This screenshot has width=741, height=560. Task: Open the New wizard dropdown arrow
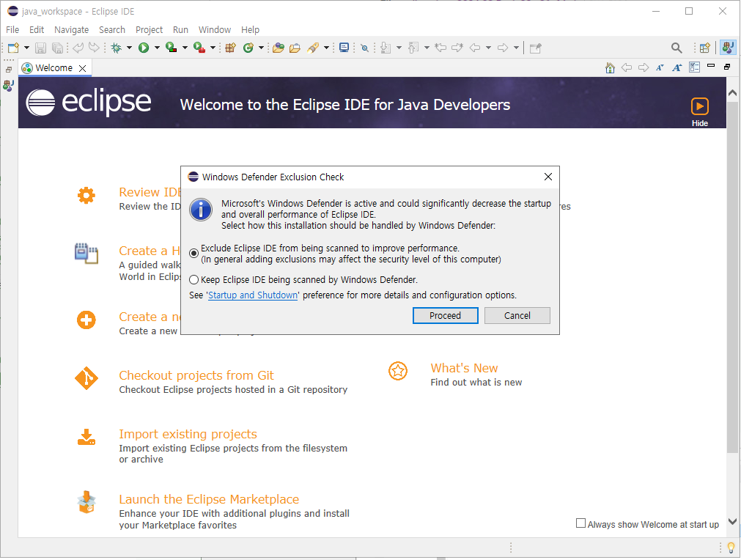pos(26,48)
